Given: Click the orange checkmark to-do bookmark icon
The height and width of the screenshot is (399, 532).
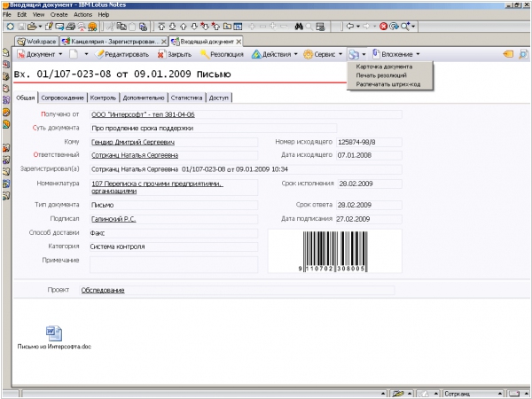Looking at the screenshot, I should click(6, 113).
